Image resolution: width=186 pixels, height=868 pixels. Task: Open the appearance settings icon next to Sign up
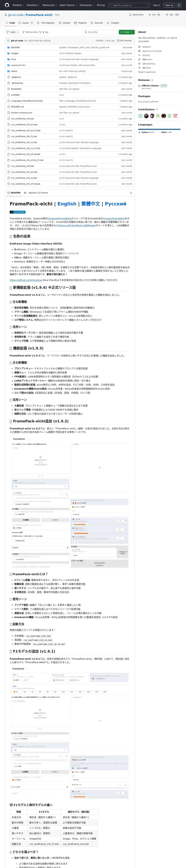[179, 5]
